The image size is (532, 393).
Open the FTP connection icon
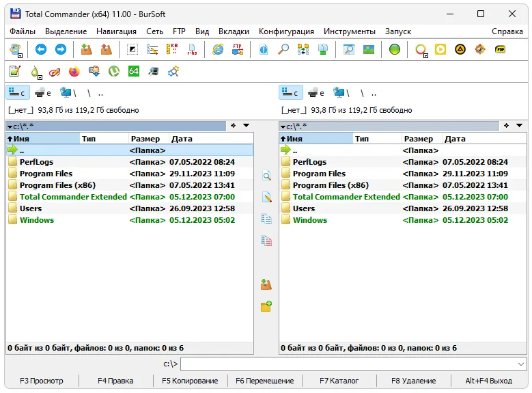pos(238,50)
